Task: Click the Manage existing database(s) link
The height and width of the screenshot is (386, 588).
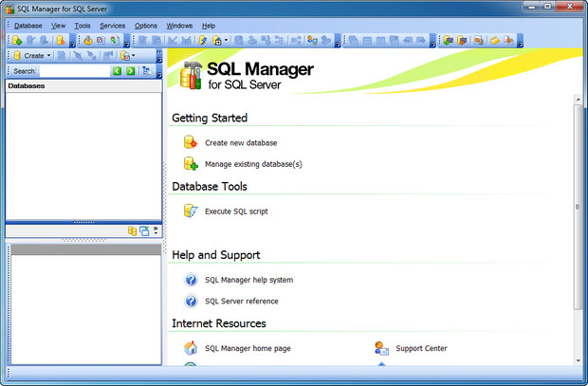Action: pyautogui.click(x=253, y=164)
